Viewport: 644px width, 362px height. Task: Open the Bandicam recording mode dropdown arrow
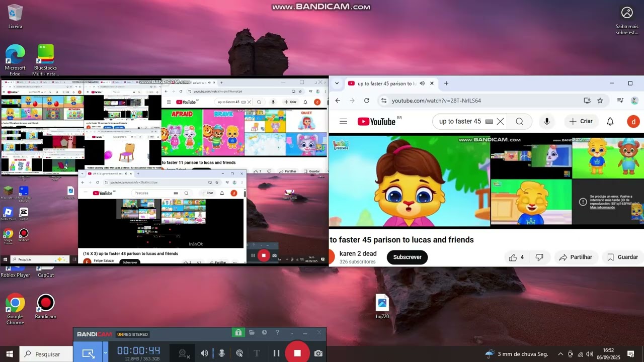tap(105, 353)
